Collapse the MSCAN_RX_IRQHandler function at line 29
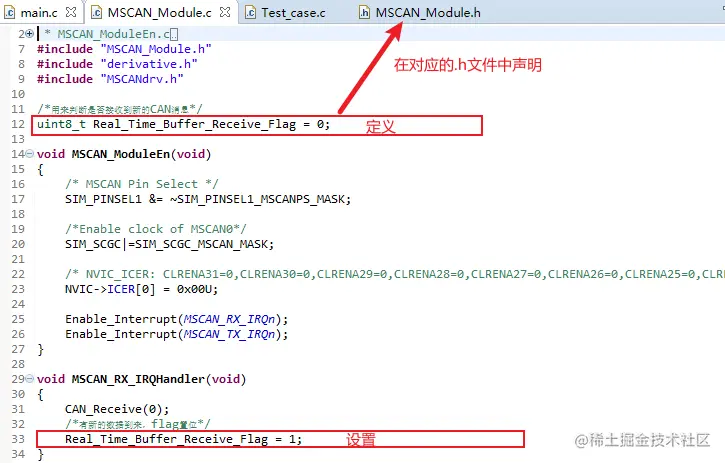The width and height of the screenshot is (725, 463). [x=30, y=378]
